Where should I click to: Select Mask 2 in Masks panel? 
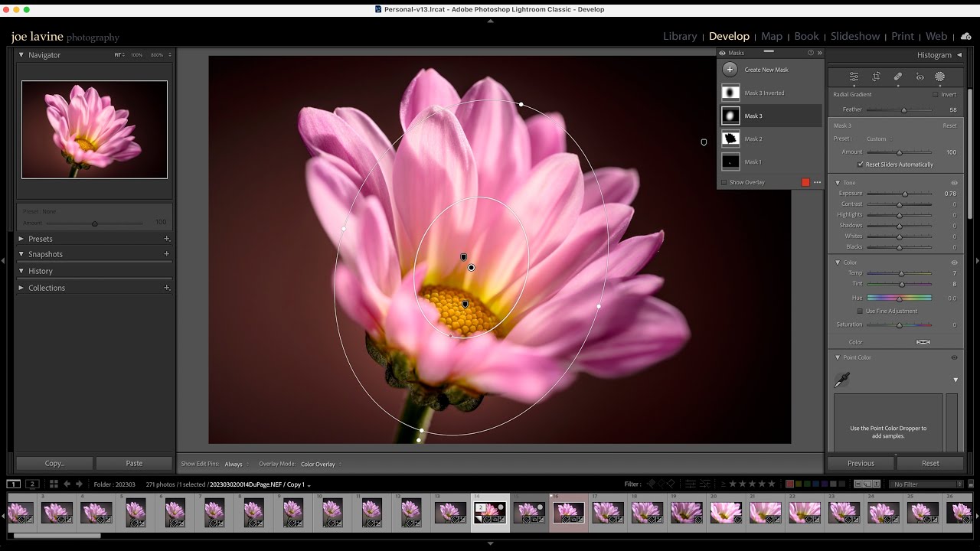pyautogui.click(x=771, y=139)
